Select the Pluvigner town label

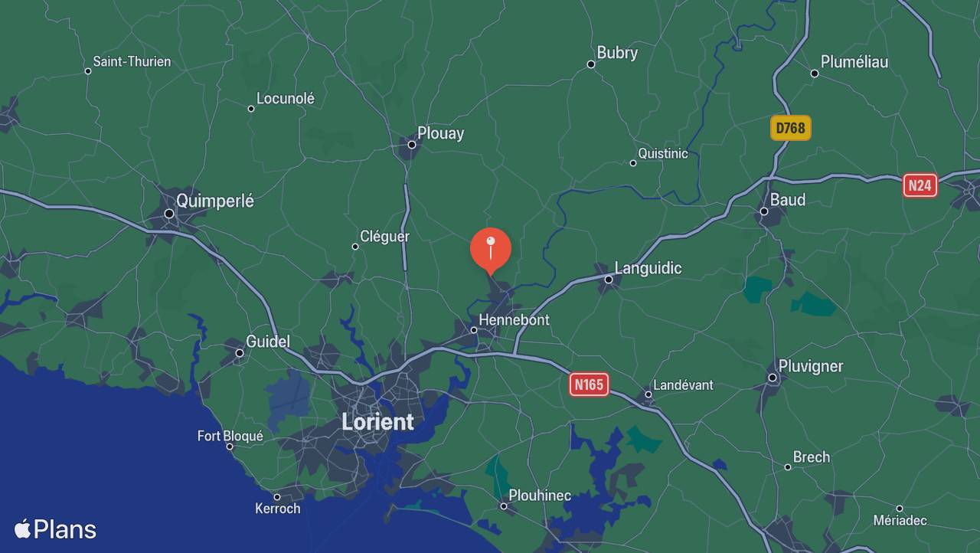[x=811, y=366]
